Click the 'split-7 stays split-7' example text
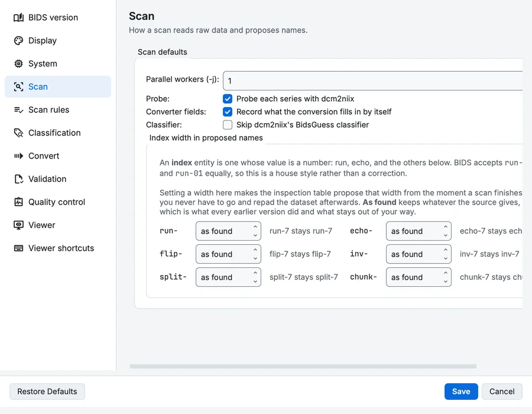The width and height of the screenshot is (532, 414). pyautogui.click(x=304, y=277)
